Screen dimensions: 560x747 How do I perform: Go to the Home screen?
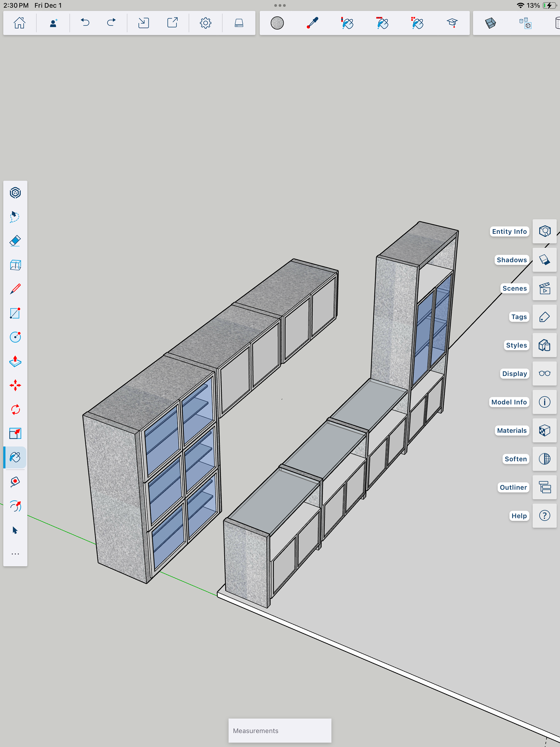pyautogui.click(x=19, y=23)
